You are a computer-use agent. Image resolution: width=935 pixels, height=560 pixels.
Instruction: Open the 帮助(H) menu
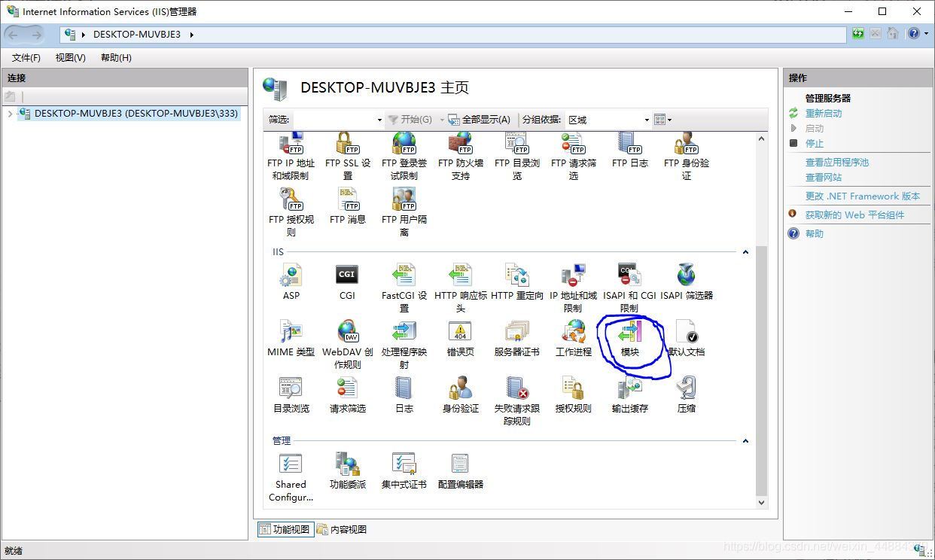click(116, 58)
